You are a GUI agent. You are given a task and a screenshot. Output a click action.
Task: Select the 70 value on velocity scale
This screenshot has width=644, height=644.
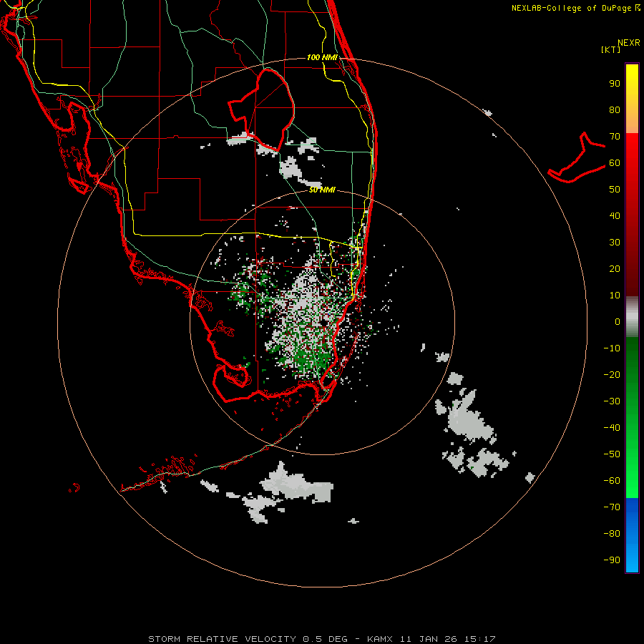[615, 137]
